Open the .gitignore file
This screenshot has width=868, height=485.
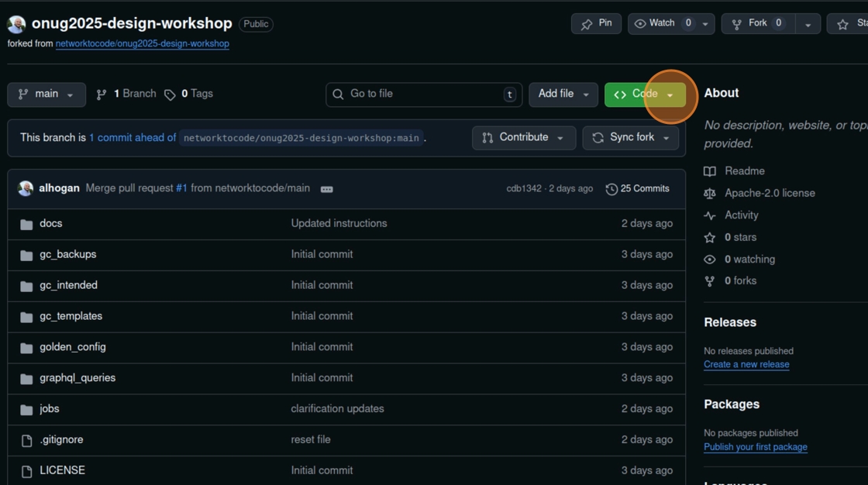point(61,439)
